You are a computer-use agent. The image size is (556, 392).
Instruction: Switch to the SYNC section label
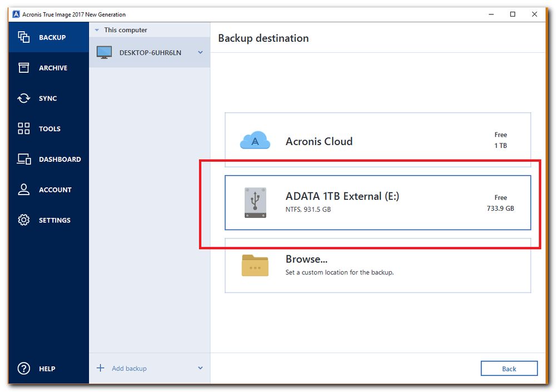click(x=47, y=98)
